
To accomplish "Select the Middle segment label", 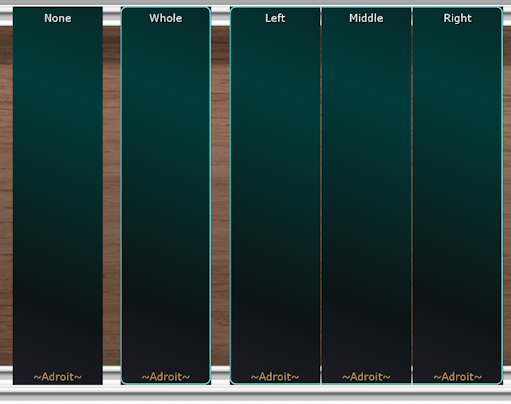I will click(366, 18).
